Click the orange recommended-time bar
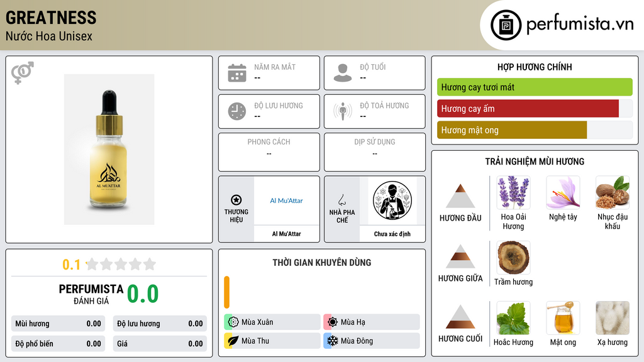 coord(226,292)
